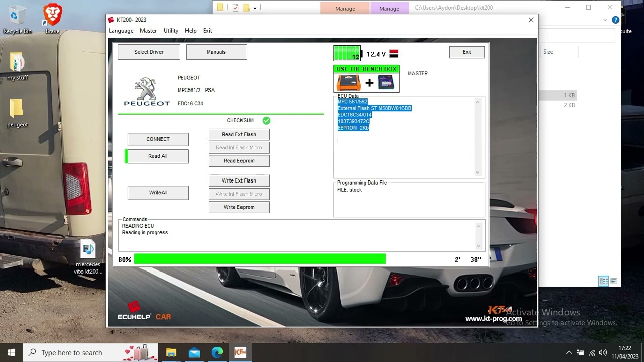
Task: Click the battery power tray icon
Action: click(x=580, y=353)
